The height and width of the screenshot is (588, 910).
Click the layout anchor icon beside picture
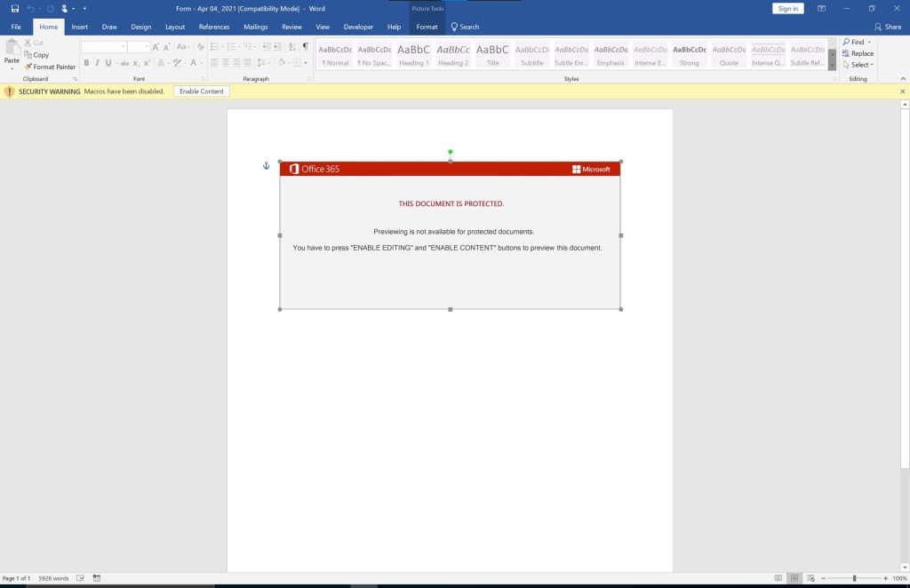[x=265, y=166]
